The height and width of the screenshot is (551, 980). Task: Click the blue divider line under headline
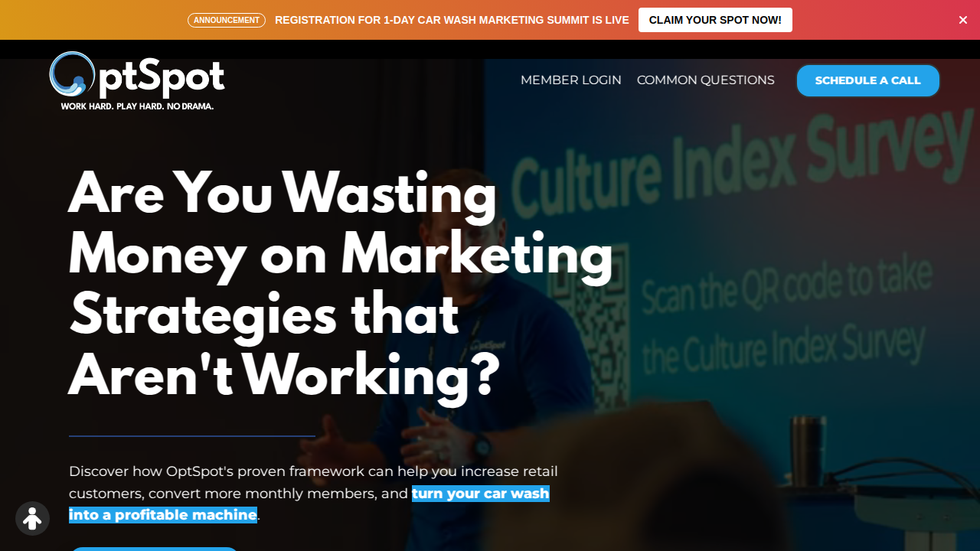click(192, 436)
